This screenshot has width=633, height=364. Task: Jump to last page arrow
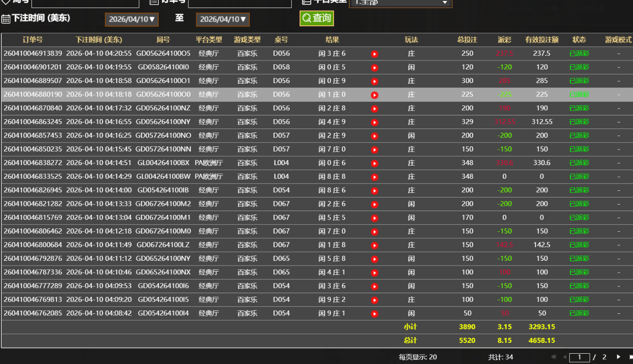point(630,357)
